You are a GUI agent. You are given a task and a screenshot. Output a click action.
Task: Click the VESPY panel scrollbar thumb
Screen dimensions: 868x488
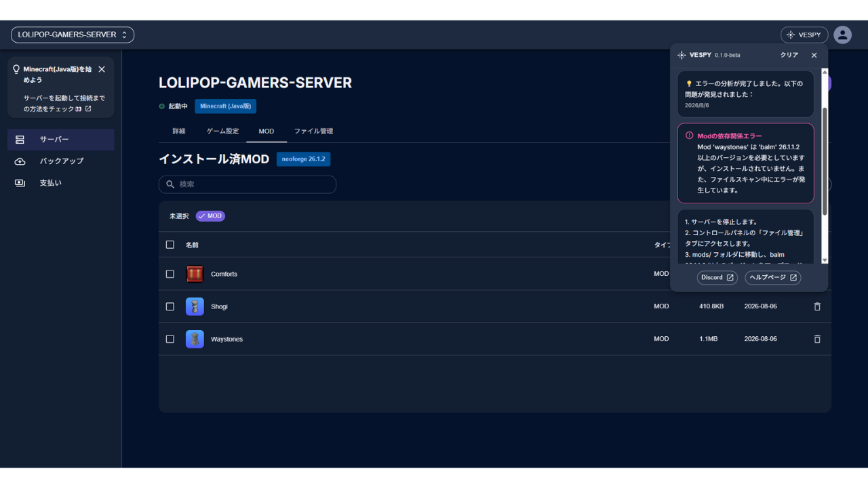(x=825, y=161)
